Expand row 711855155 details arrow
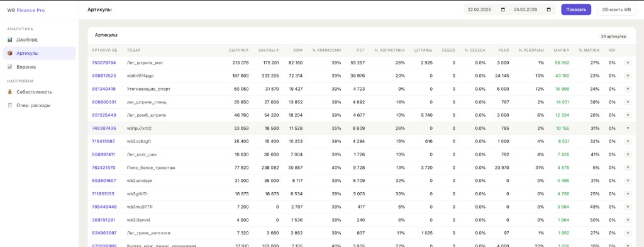 tap(628, 193)
